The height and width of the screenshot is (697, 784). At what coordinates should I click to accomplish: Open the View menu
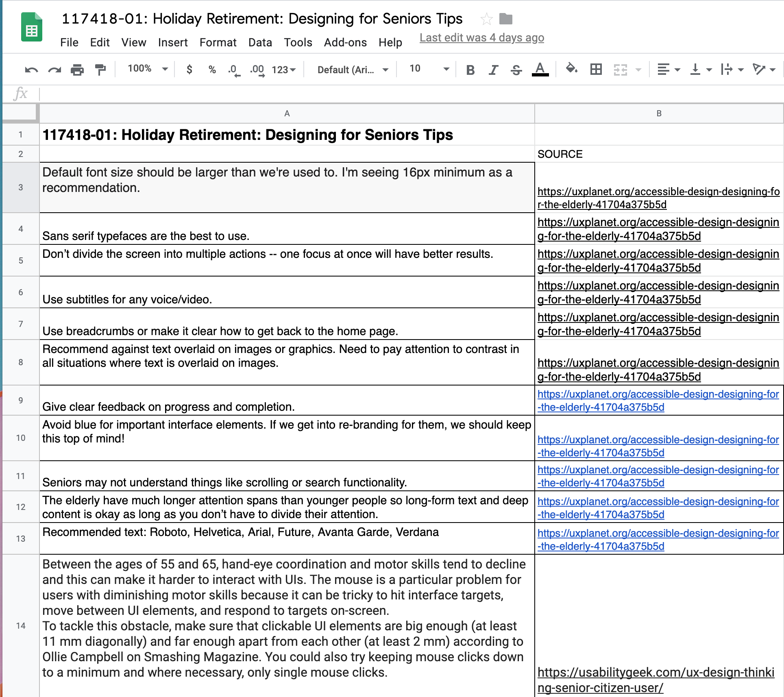pyautogui.click(x=134, y=42)
